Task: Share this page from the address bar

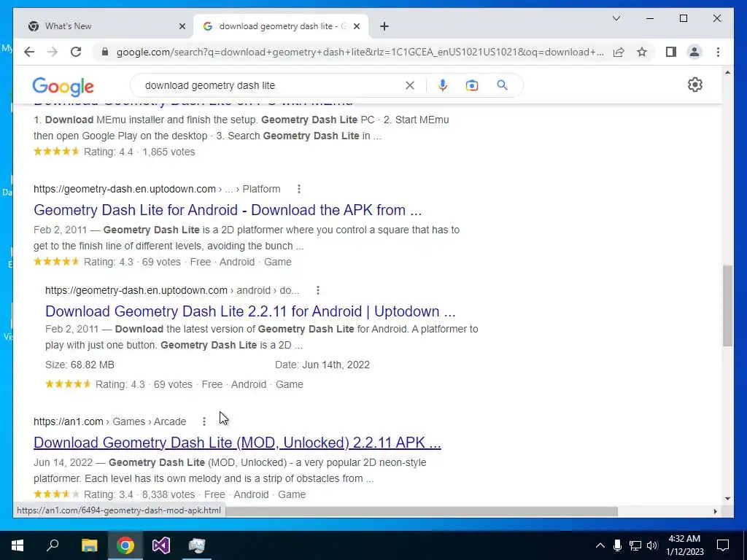Action: pyautogui.click(x=619, y=52)
